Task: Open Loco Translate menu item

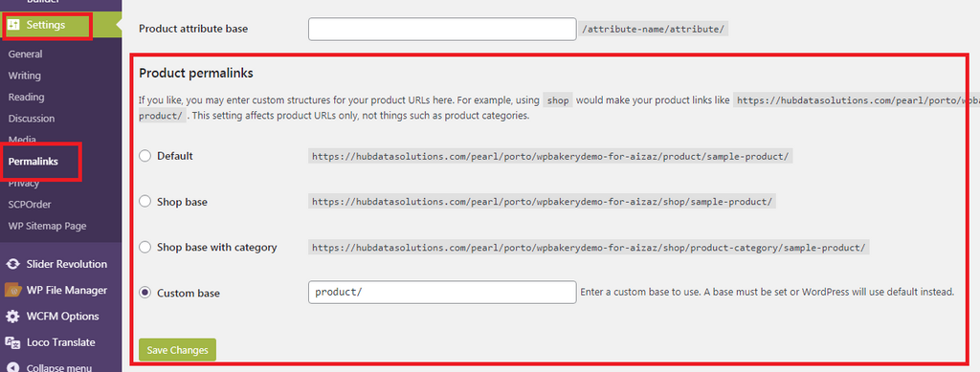Action: 60,342
